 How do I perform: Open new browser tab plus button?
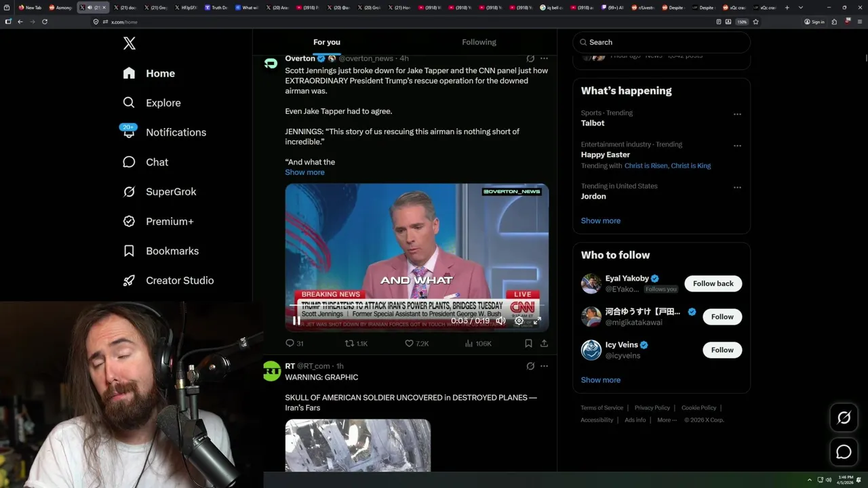[787, 7]
